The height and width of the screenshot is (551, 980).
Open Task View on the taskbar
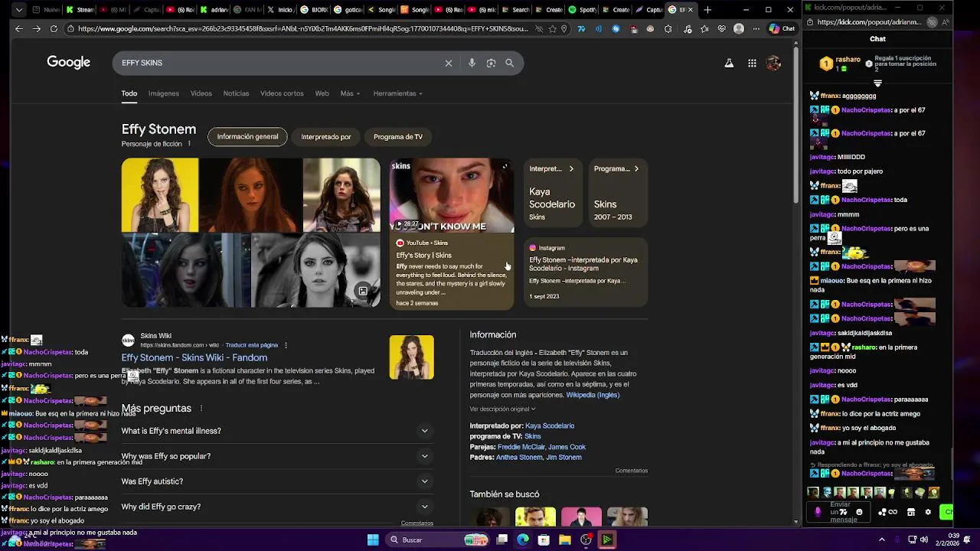[501, 540]
